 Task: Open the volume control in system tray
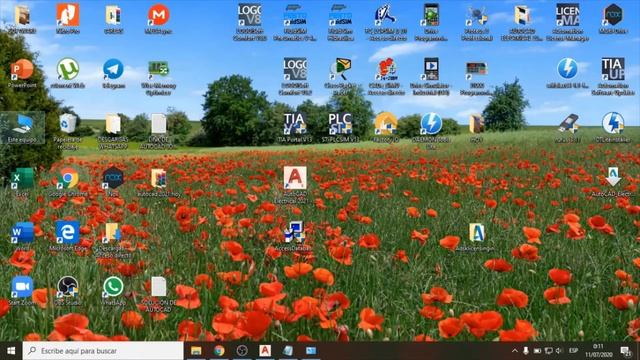point(559,351)
